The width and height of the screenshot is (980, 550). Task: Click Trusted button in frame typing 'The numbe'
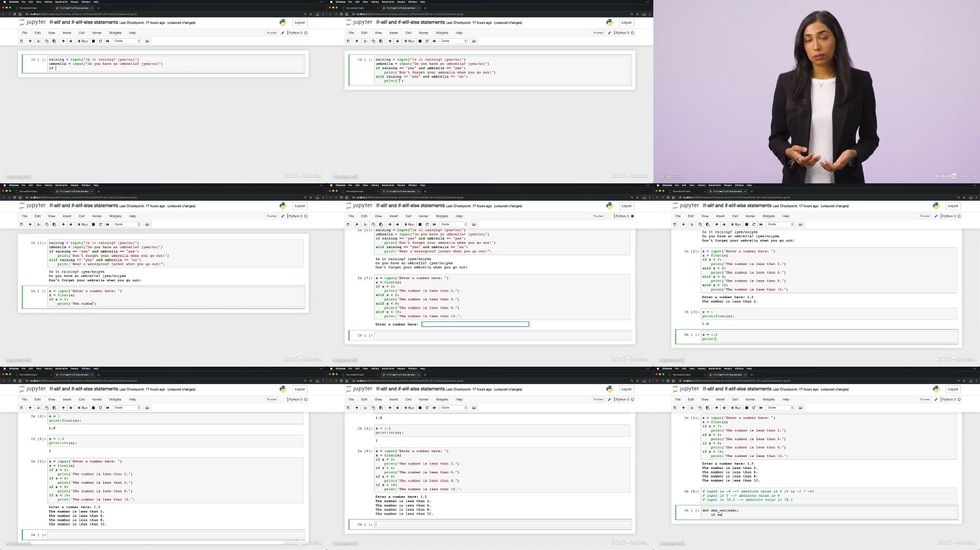[x=271, y=216]
